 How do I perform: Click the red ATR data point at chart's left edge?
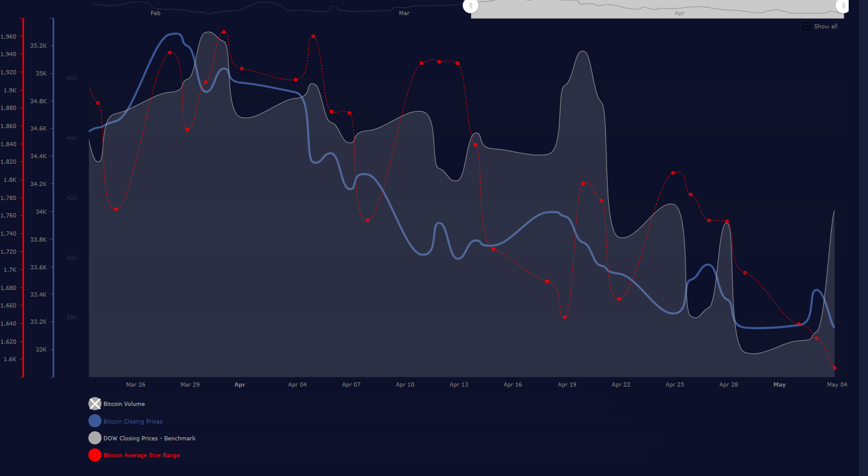98,103
